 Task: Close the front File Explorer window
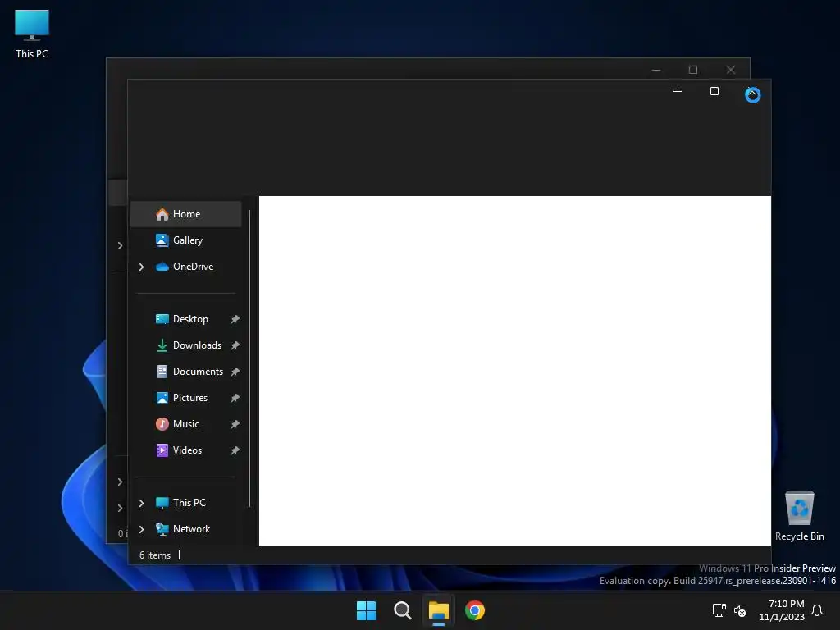pos(752,94)
